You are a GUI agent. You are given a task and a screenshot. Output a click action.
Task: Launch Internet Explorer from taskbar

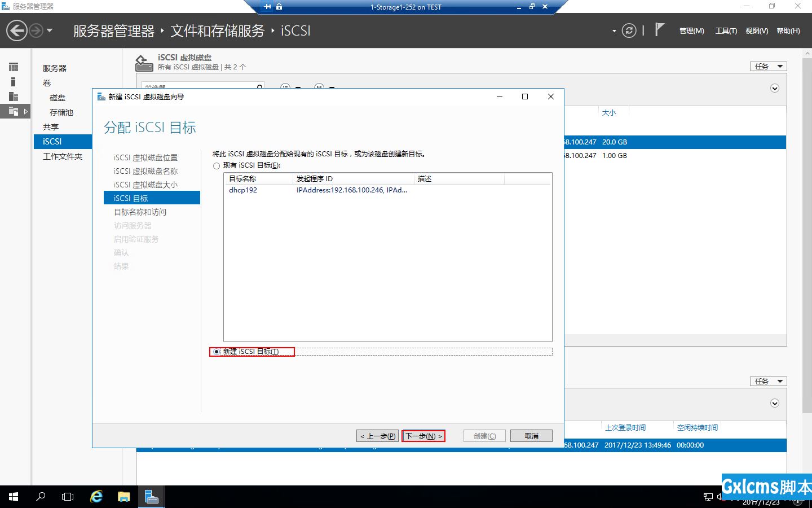point(96,497)
